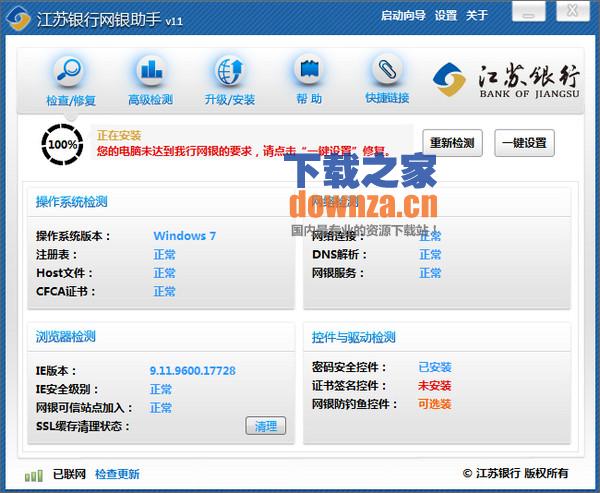Click the 注册表 status 正常
Image resolution: width=600 pixels, height=493 pixels.
point(165,255)
